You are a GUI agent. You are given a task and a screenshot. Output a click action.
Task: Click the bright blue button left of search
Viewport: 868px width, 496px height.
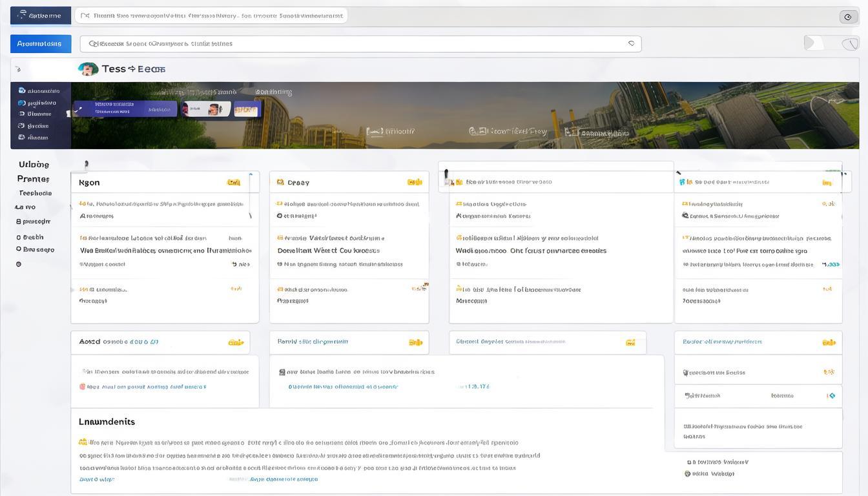coord(40,44)
